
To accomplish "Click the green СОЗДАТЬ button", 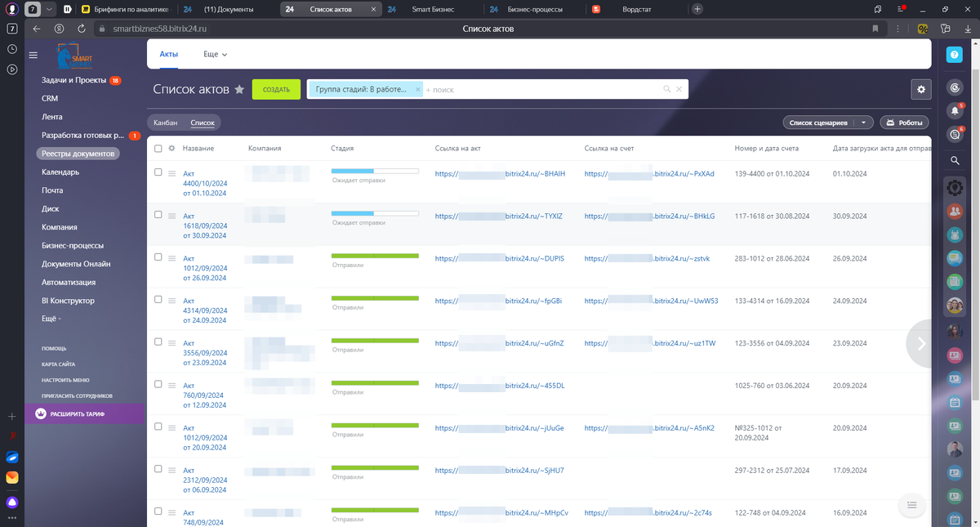I will 277,89.
